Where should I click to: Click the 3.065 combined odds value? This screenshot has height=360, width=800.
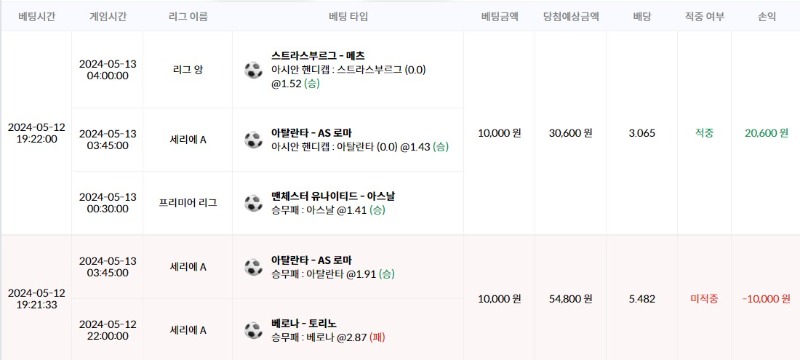coord(642,134)
